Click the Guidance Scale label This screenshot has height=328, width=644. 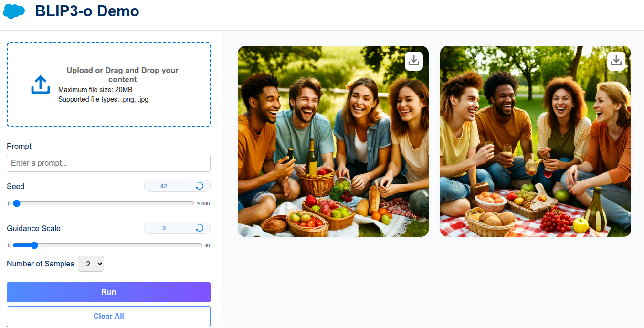33,228
